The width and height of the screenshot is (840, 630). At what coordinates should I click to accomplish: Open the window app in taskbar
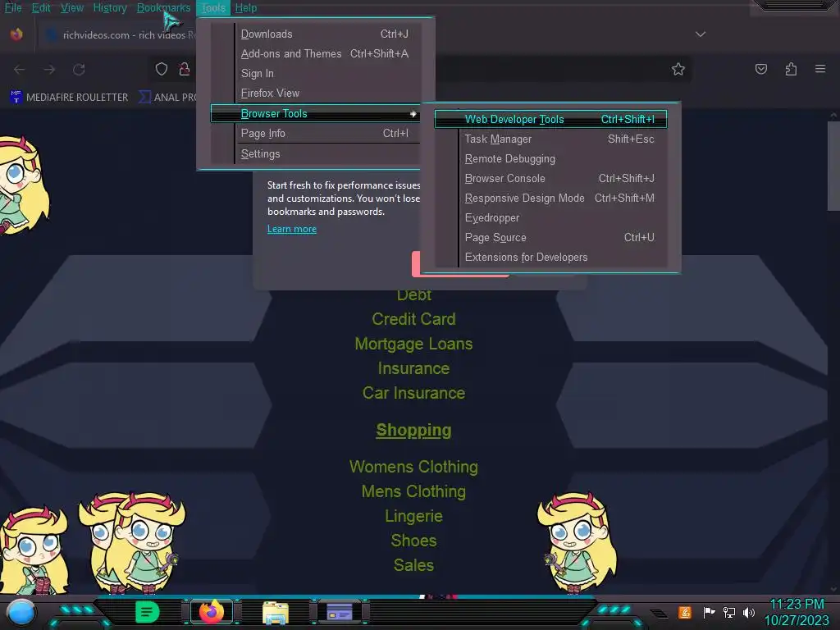[x=339, y=611]
